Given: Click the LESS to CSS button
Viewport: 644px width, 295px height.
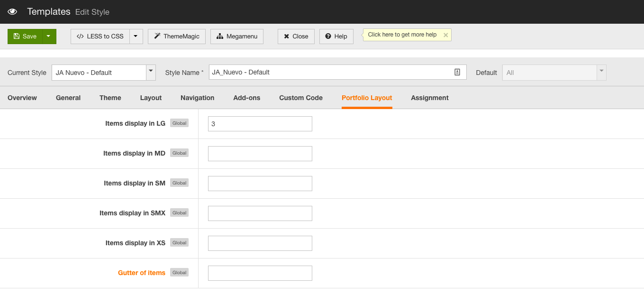Looking at the screenshot, I should pos(100,37).
